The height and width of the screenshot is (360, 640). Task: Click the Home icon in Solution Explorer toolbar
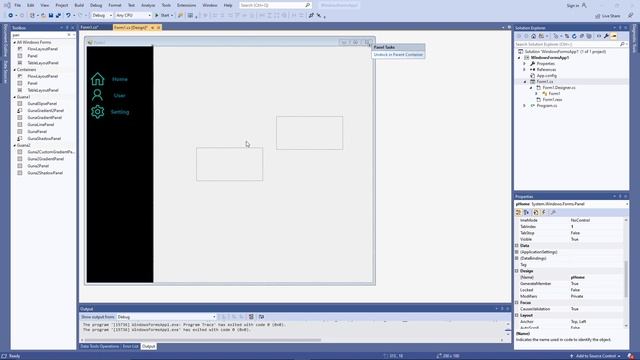[x=533, y=36]
